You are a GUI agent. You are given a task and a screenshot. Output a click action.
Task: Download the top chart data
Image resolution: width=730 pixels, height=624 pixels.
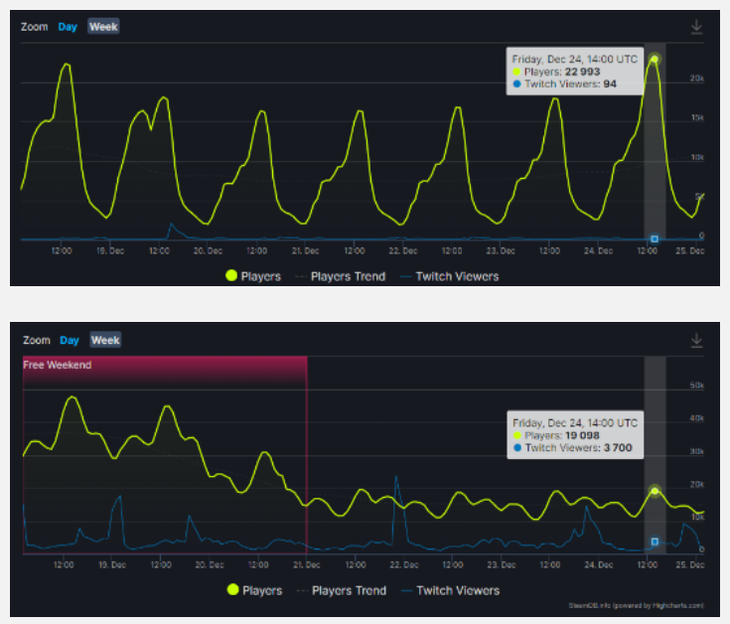[696, 27]
